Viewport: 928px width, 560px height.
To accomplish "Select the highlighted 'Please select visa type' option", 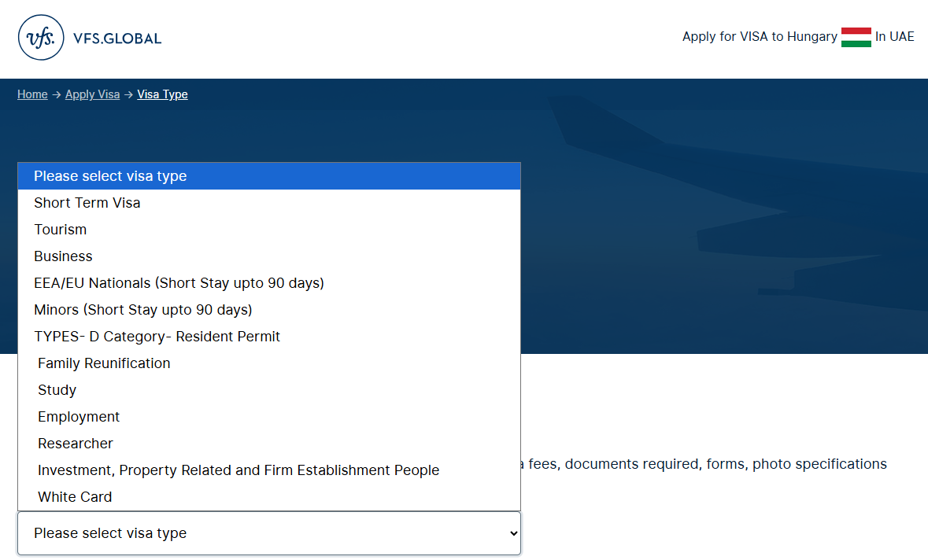I will pos(269,176).
